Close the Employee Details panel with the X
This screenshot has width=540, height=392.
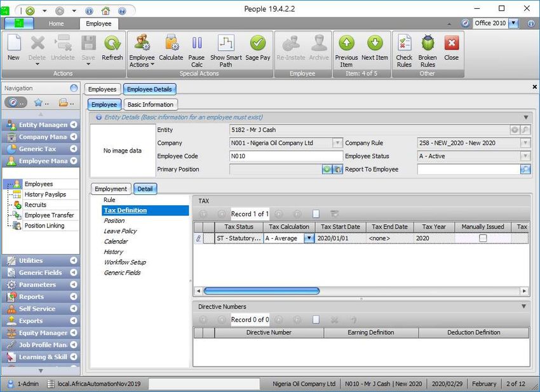534,87
